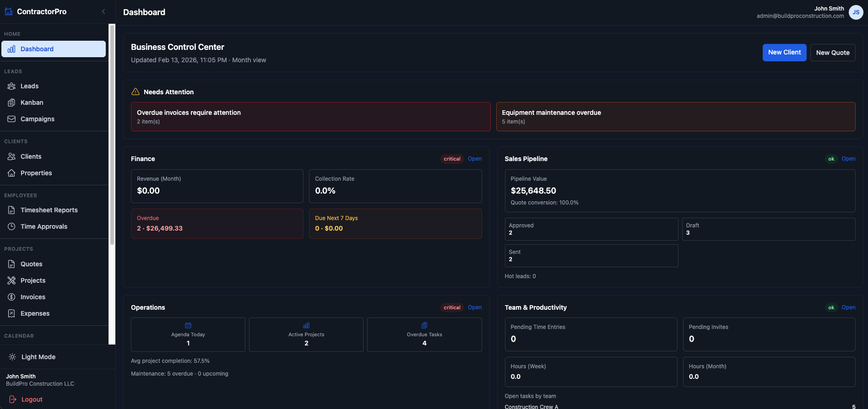This screenshot has height=409, width=868.
Task: Click the JS user avatar
Action: [x=856, y=12]
